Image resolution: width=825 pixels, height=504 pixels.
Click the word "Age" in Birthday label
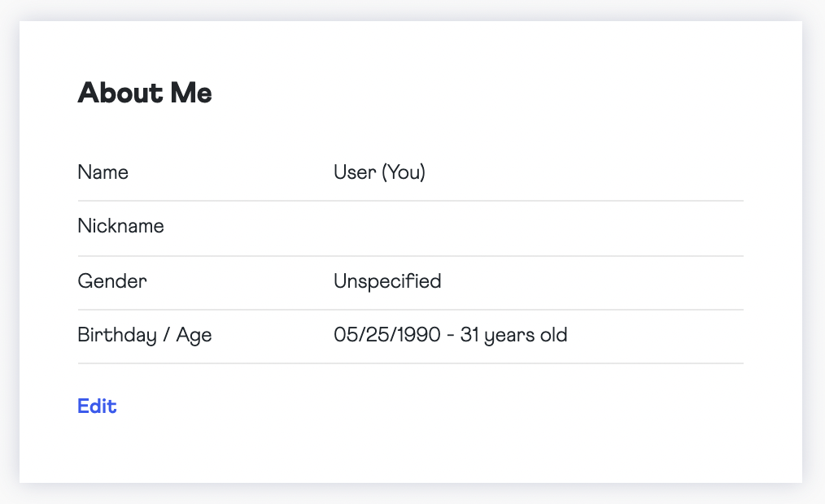(x=195, y=335)
